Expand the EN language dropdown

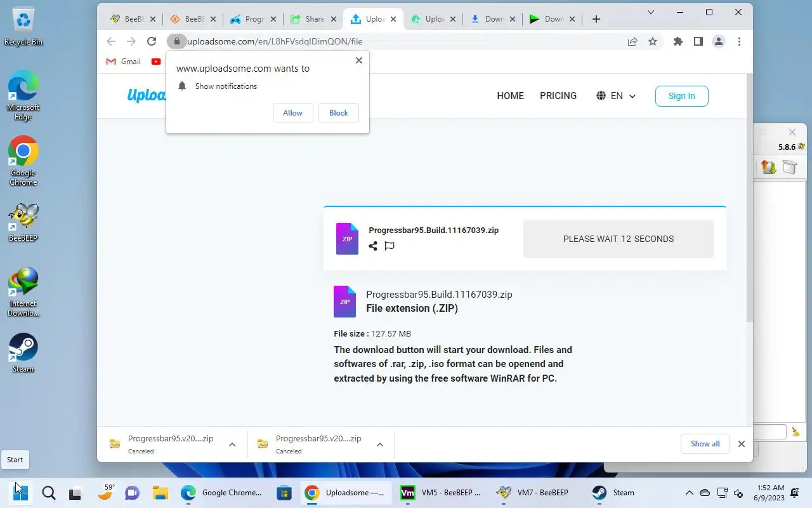(x=616, y=96)
